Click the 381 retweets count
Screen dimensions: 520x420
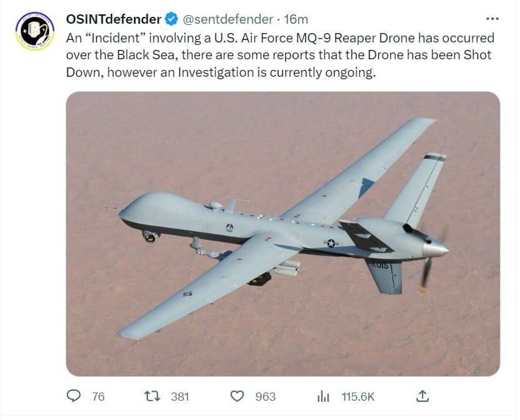pos(180,396)
